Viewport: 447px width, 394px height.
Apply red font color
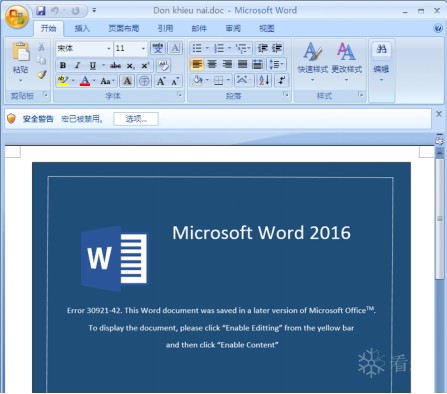(85, 81)
